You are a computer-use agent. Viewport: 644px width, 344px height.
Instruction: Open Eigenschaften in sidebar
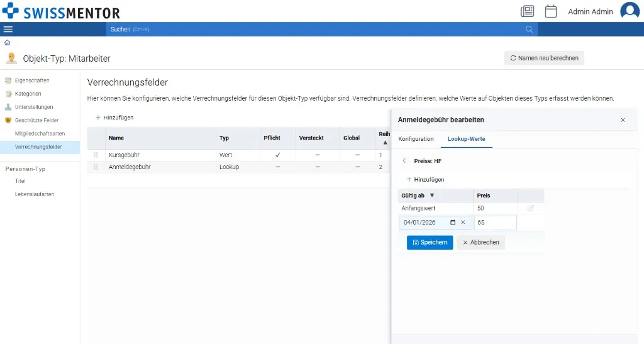tap(32, 80)
